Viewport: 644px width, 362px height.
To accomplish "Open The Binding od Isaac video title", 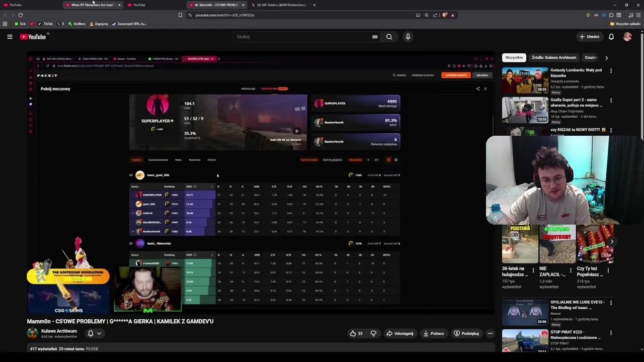I will (577, 305).
